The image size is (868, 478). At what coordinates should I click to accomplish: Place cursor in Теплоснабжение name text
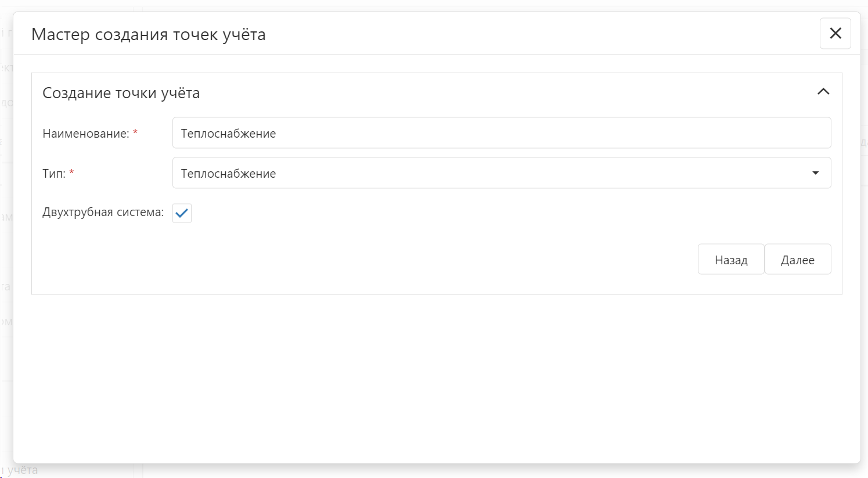click(x=228, y=134)
